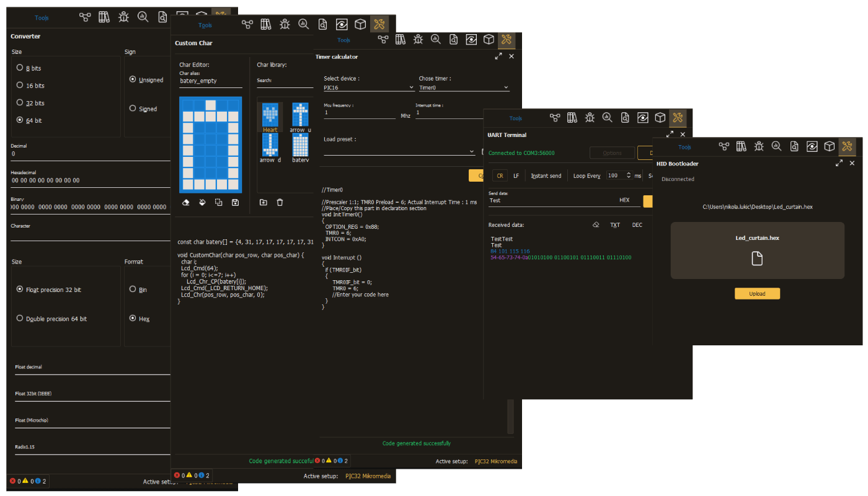Viewport: 868px width, 496px height.
Task: Choose Hex format option
Action: (139, 319)
